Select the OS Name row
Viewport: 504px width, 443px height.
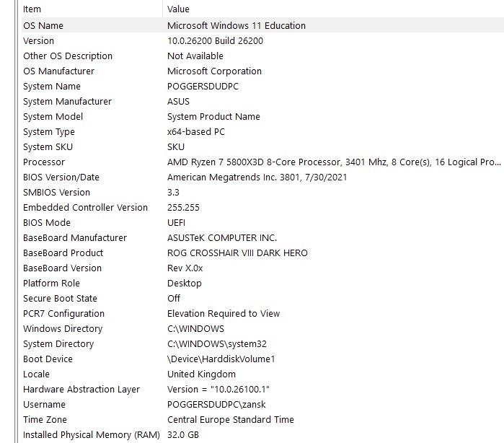point(43,25)
